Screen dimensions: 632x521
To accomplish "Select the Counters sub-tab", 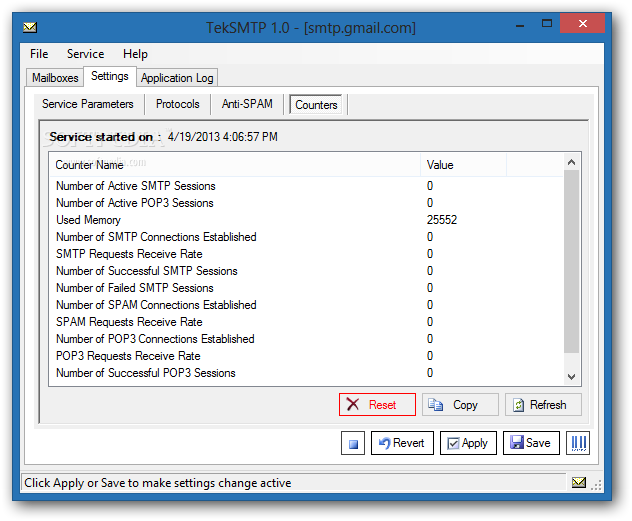I will pos(316,105).
